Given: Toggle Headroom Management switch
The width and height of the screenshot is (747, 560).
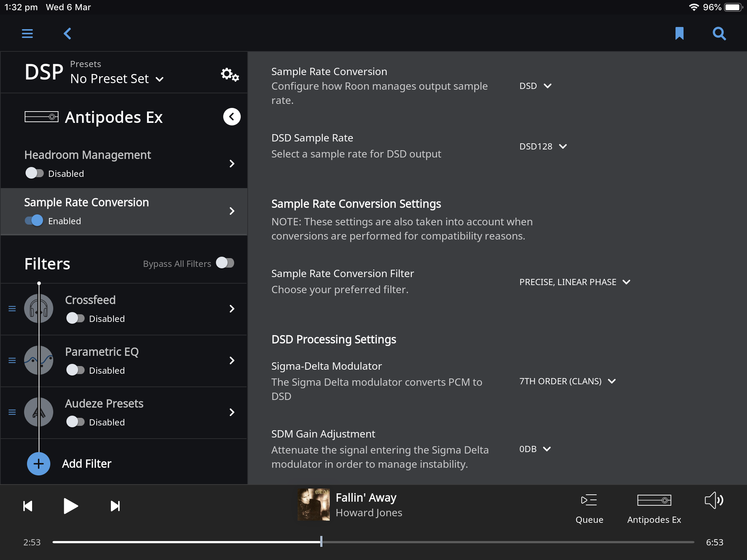Looking at the screenshot, I should click(x=34, y=173).
